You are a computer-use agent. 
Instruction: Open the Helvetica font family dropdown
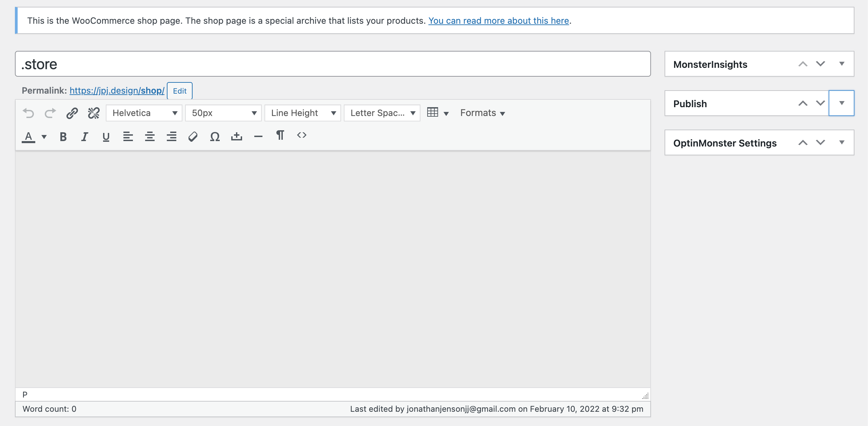tap(144, 113)
